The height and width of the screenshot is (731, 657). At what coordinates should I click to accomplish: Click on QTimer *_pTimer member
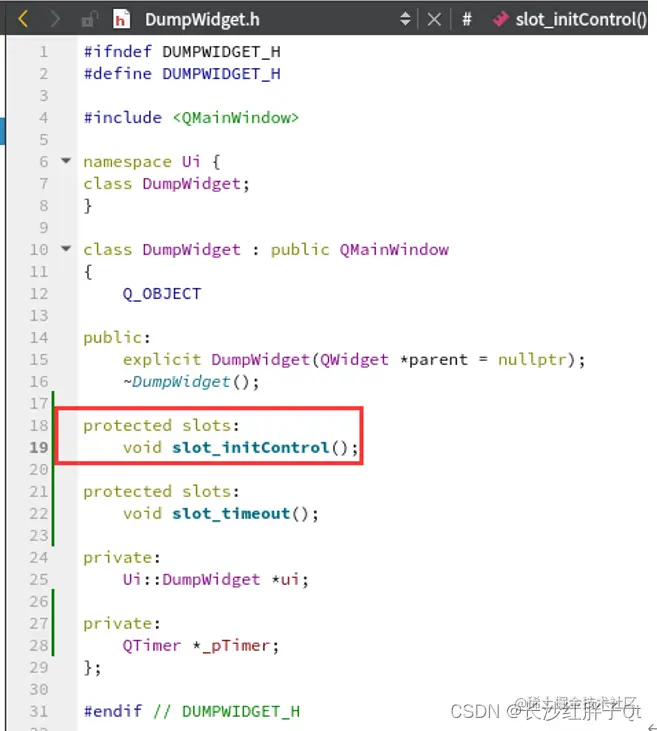point(201,645)
